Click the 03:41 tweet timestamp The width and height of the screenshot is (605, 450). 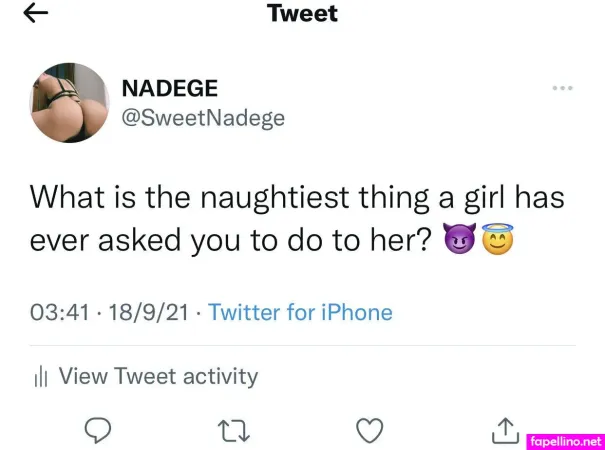pos(59,312)
